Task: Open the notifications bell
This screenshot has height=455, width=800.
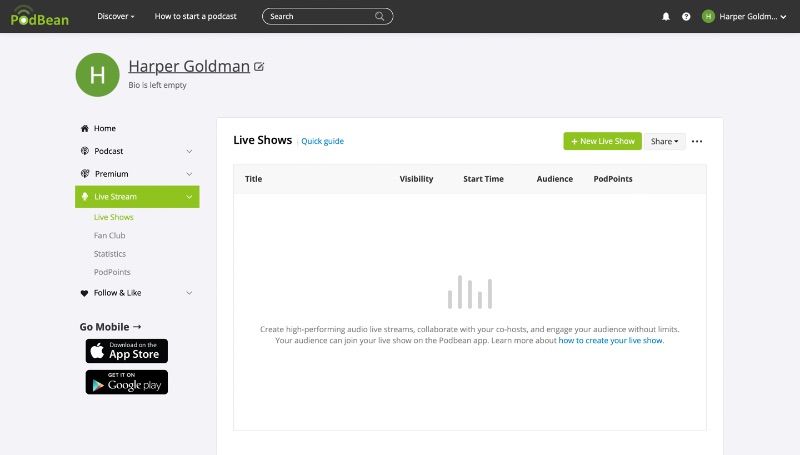Action: [x=666, y=16]
